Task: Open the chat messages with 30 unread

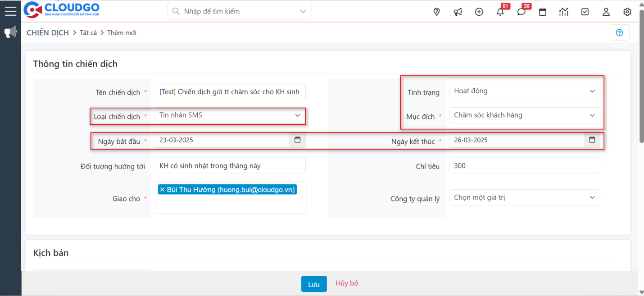Action: 521,12
